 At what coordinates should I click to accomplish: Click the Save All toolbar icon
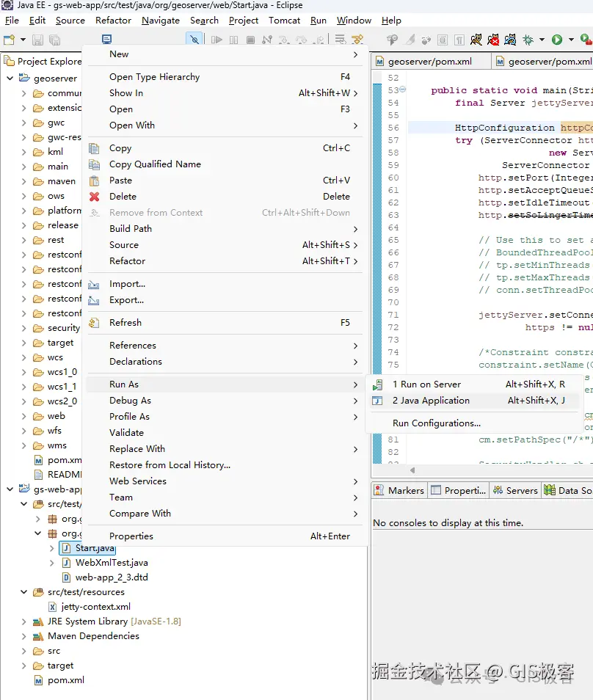pyautogui.click(x=54, y=40)
